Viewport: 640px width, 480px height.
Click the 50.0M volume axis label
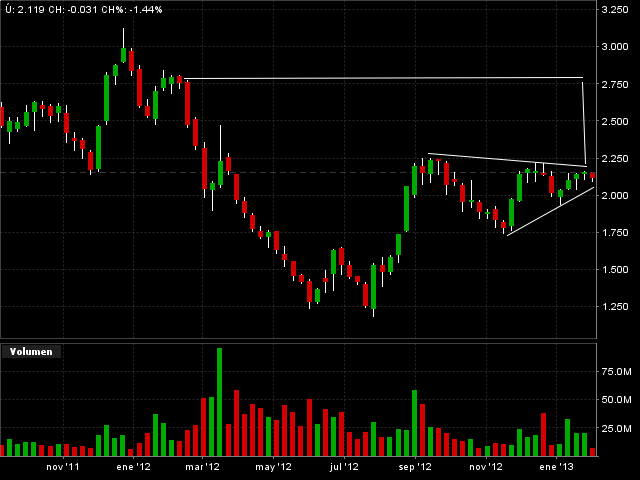click(x=616, y=400)
